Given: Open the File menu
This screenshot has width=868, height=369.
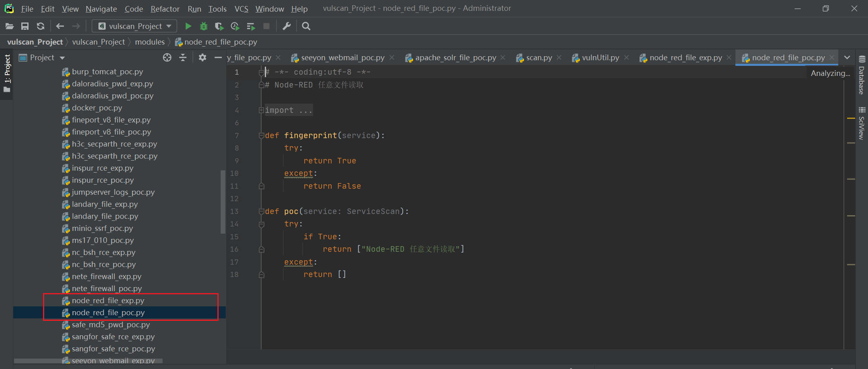Looking at the screenshot, I should tap(27, 9).
